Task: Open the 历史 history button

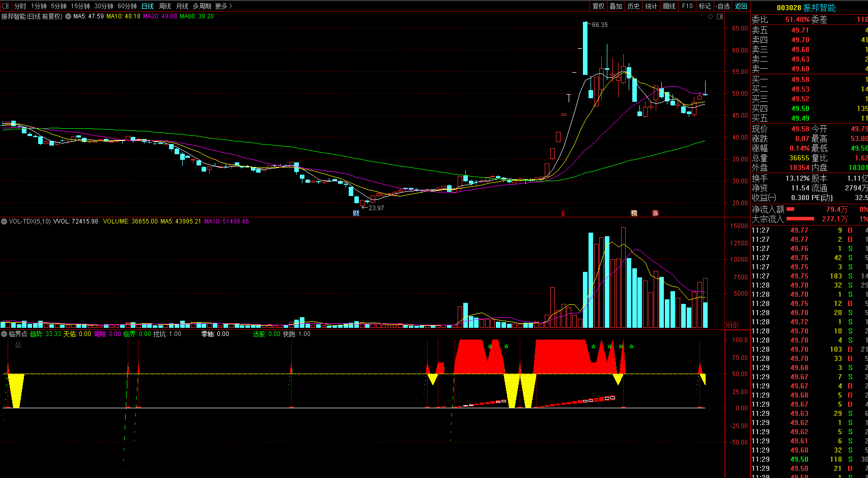Action: click(633, 6)
